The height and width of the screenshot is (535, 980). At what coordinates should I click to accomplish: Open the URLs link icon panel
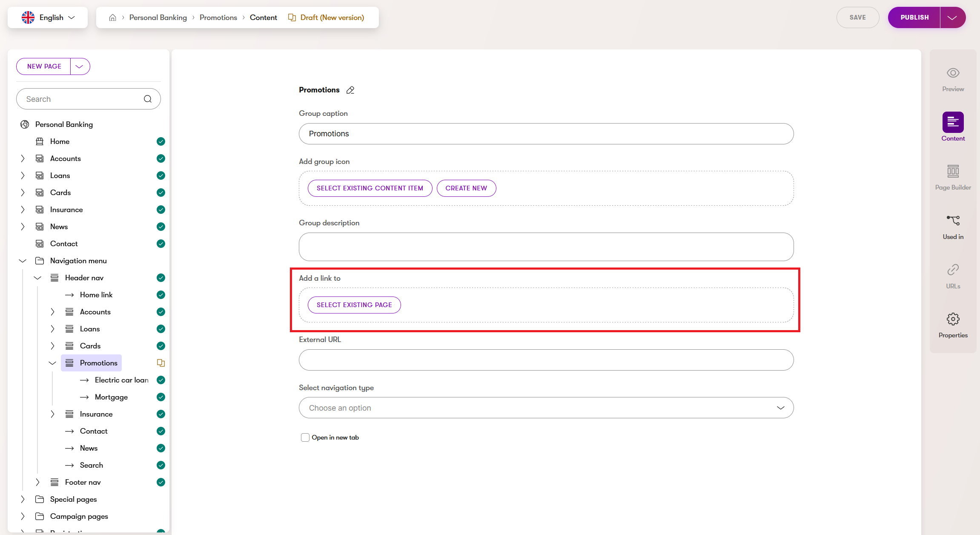(953, 276)
